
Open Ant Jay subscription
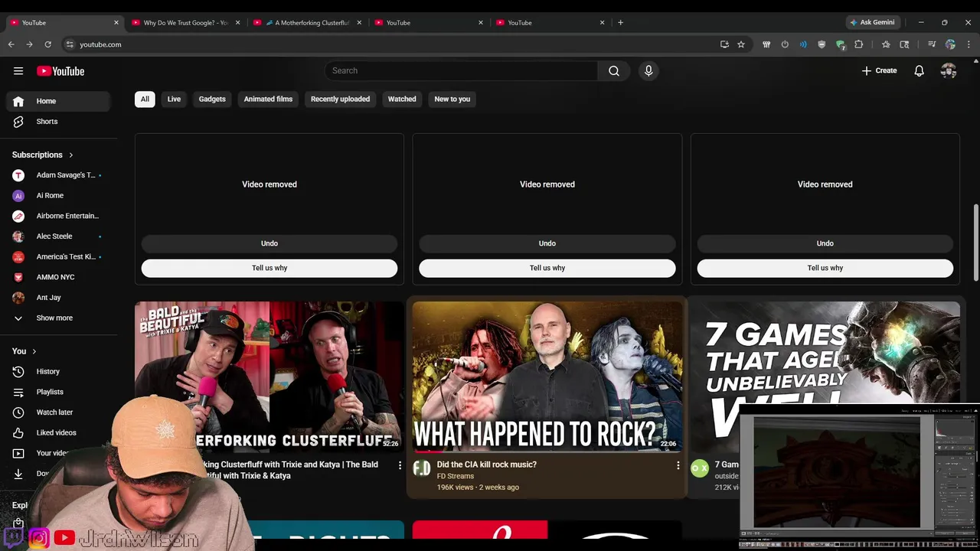[x=58, y=297]
